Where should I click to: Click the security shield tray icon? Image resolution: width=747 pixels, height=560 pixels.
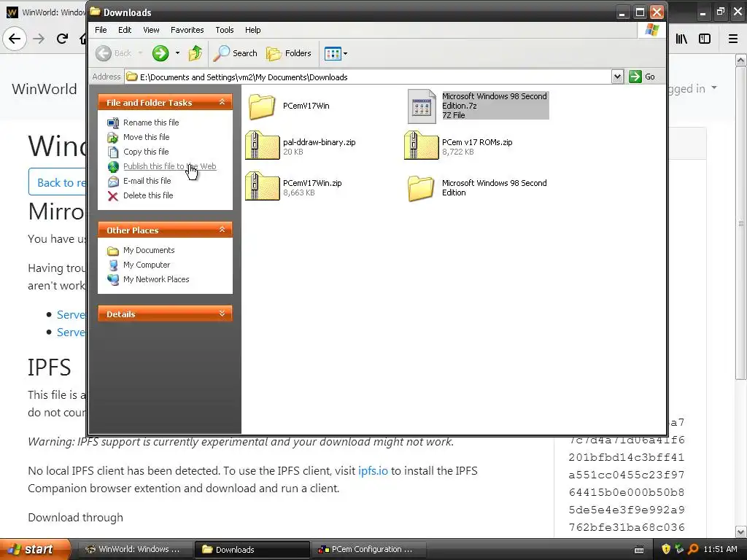(665, 549)
